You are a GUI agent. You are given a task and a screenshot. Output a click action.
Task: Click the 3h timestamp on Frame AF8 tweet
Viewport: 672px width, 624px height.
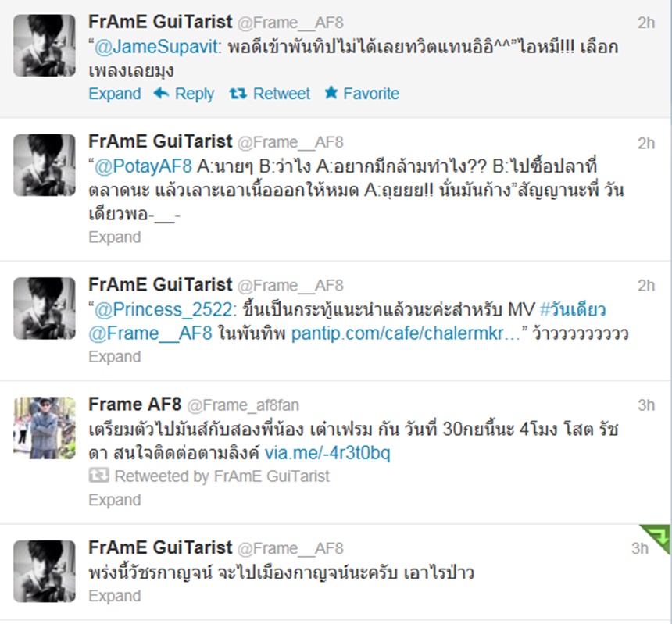coord(646,405)
